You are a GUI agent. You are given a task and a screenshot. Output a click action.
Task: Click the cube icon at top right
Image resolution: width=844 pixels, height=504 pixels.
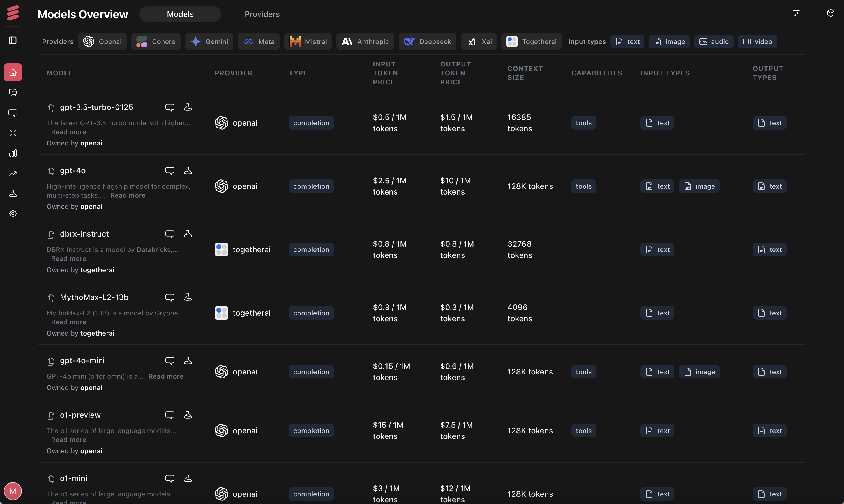[x=831, y=13]
